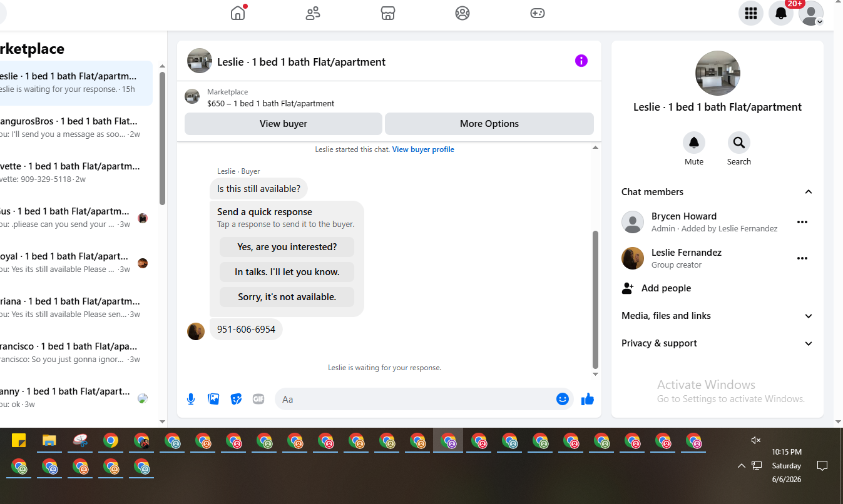Open the Groups icon in top navigation

coord(462,13)
